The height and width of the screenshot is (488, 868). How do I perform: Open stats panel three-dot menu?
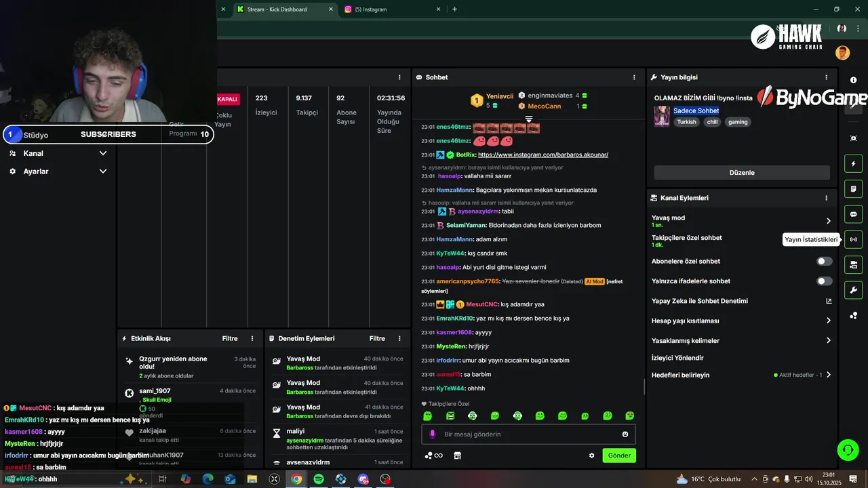[x=399, y=77]
